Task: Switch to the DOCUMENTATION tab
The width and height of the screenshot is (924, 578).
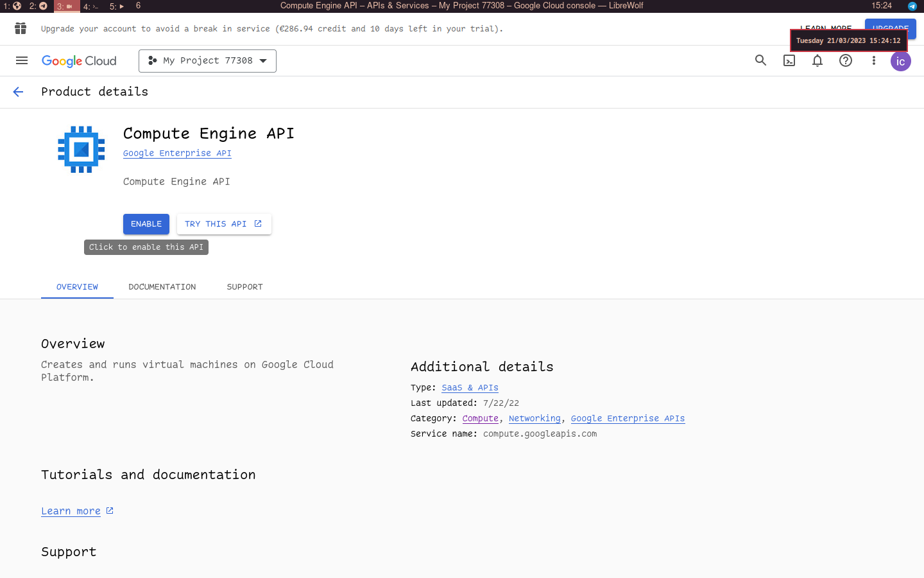Action: point(162,286)
